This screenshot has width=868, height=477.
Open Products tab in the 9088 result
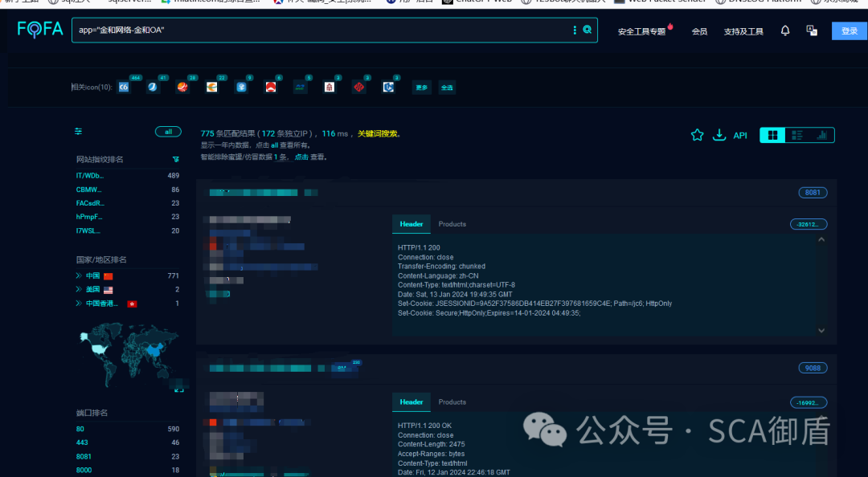pyautogui.click(x=452, y=402)
